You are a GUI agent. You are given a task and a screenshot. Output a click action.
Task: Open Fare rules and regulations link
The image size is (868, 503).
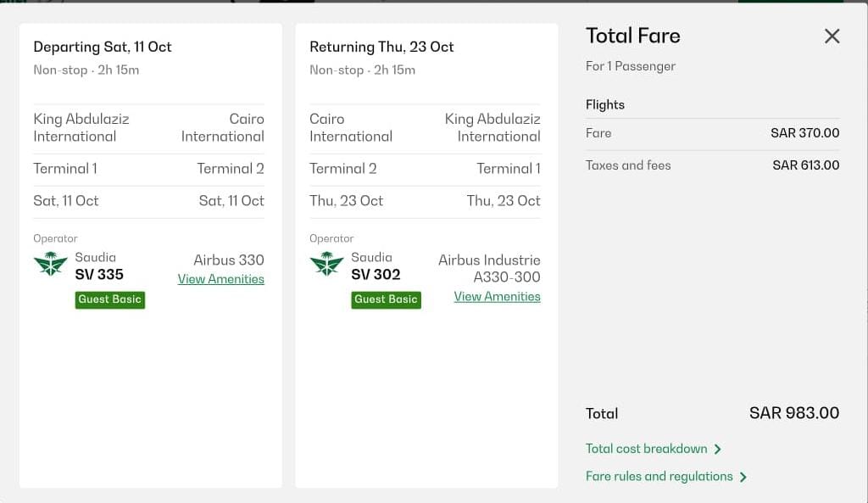[x=659, y=477]
